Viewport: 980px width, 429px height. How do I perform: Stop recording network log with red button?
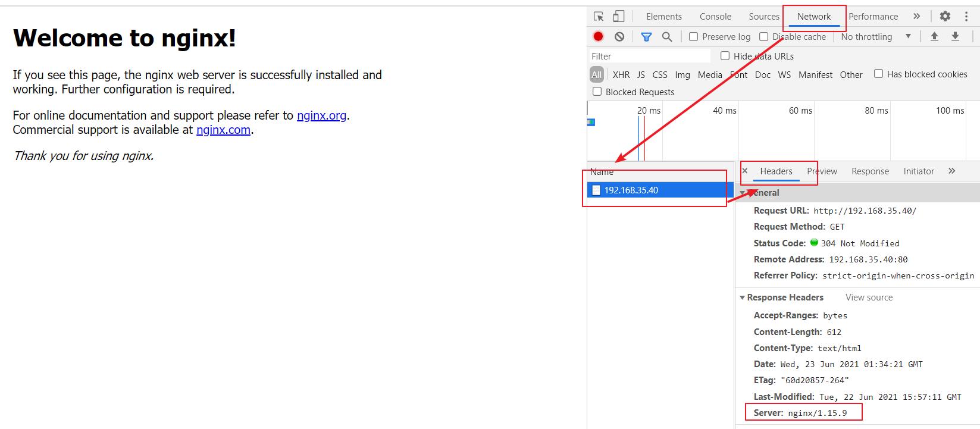[599, 36]
